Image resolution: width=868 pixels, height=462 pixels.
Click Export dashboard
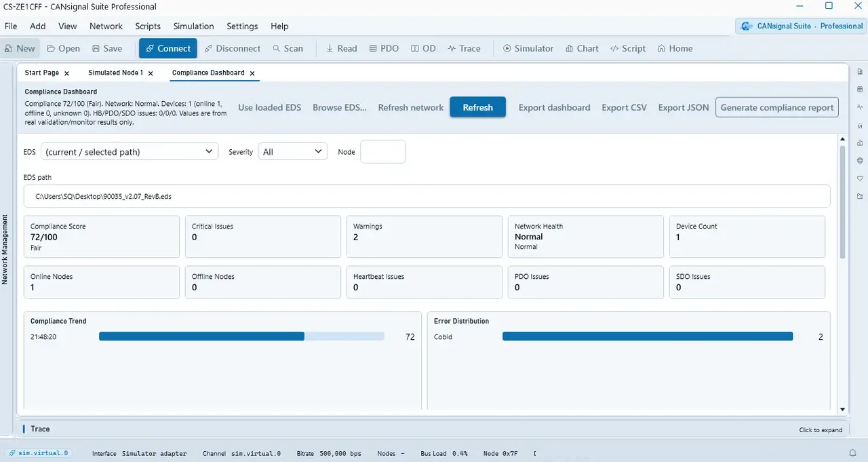pyautogui.click(x=555, y=107)
